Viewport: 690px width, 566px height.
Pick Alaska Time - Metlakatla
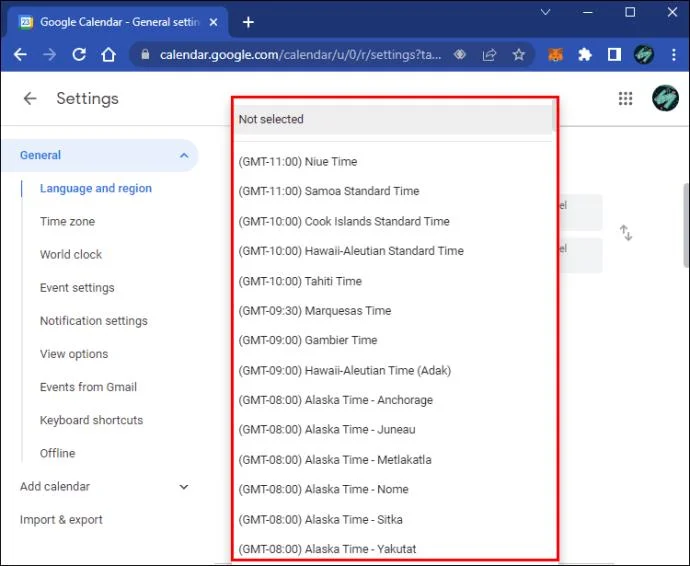pyautogui.click(x=393, y=460)
